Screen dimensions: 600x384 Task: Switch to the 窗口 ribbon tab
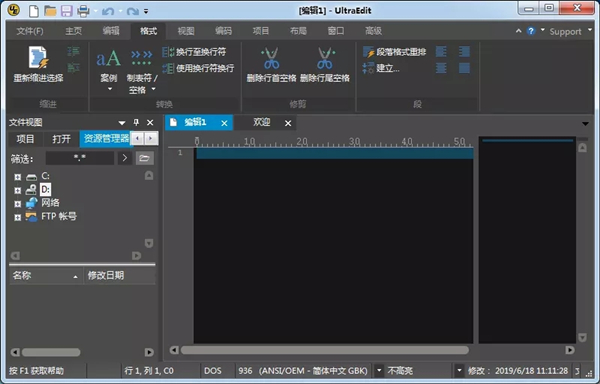336,31
